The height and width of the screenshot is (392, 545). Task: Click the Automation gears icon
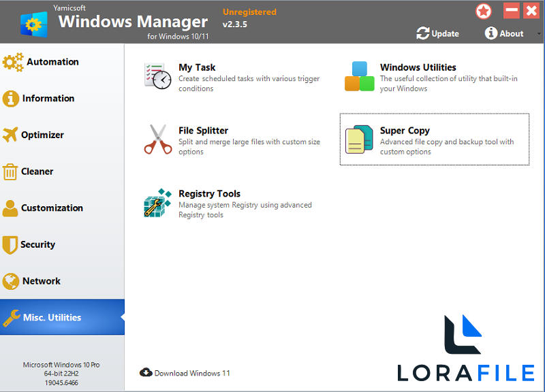[12, 61]
